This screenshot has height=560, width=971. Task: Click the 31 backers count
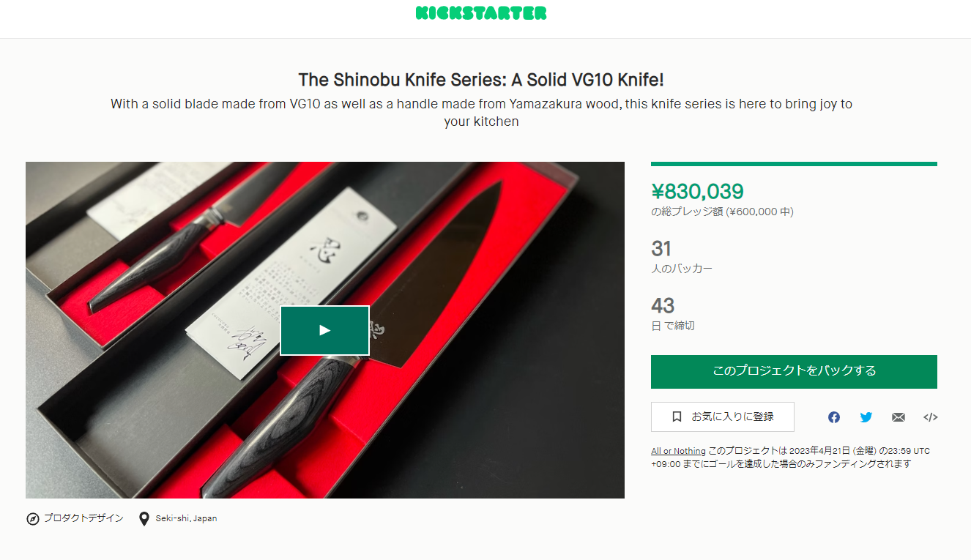(661, 248)
